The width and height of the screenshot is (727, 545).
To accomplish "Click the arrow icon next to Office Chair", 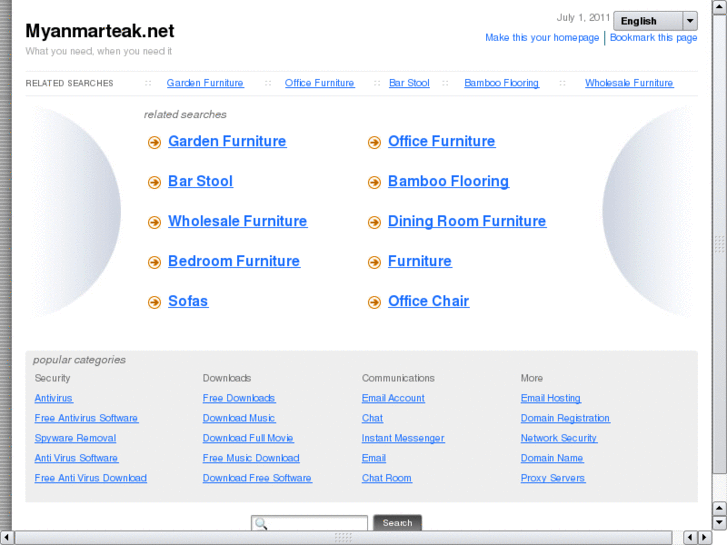I will pos(374,303).
